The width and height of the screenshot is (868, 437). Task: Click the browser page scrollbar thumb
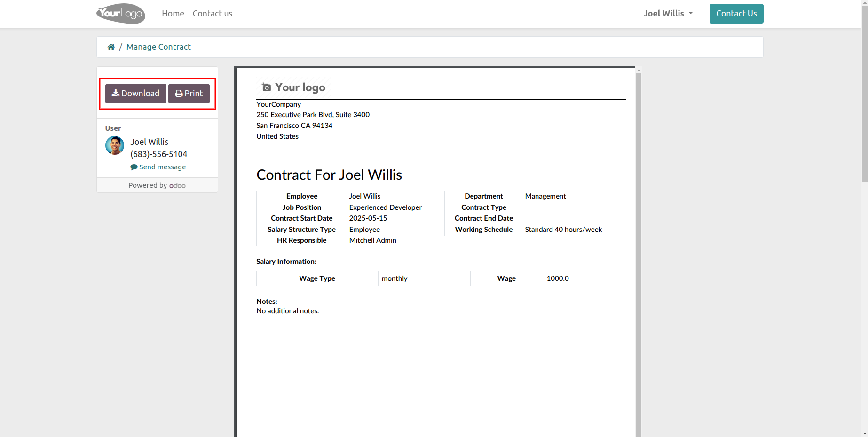pyautogui.click(x=865, y=93)
